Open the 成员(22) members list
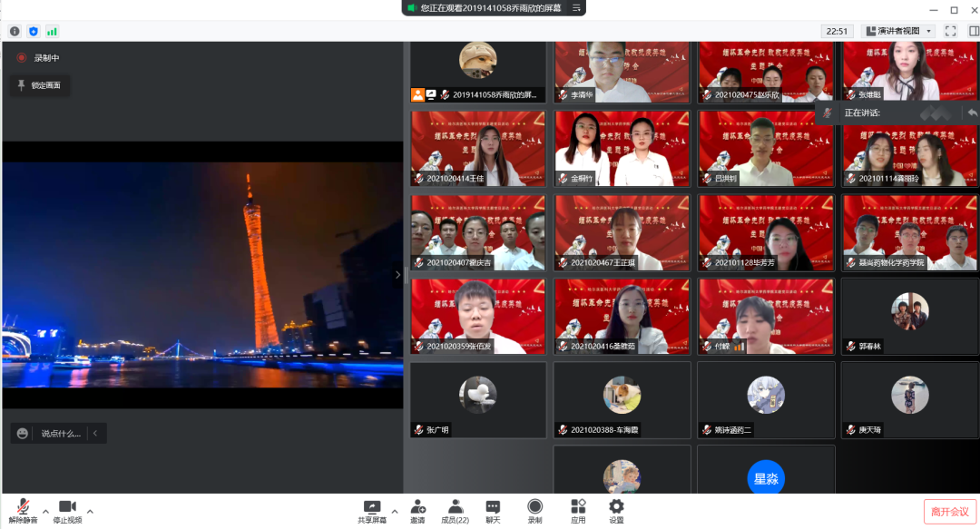This screenshot has width=980, height=529. [x=456, y=510]
